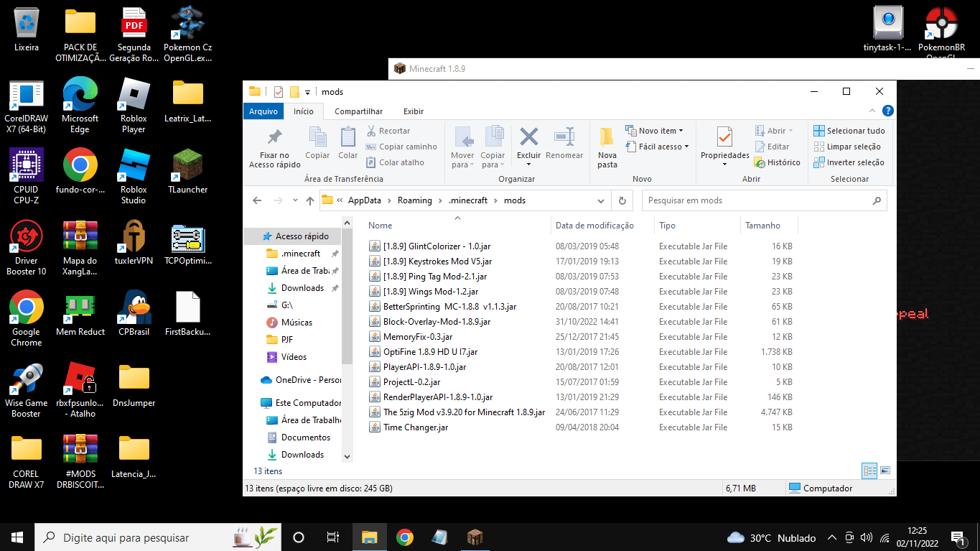This screenshot has width=980, height=551.
Task: Open the notification center icon
Action: [x=957, y=537]
